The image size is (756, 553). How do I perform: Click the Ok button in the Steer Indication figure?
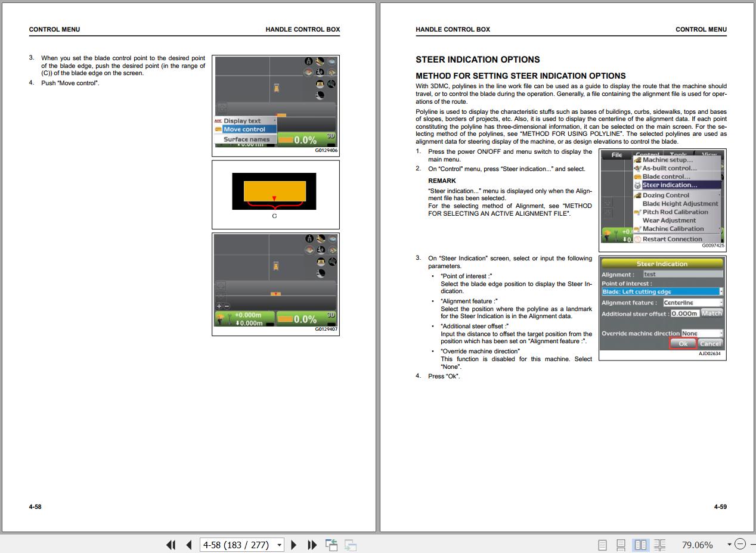point(683,344)
